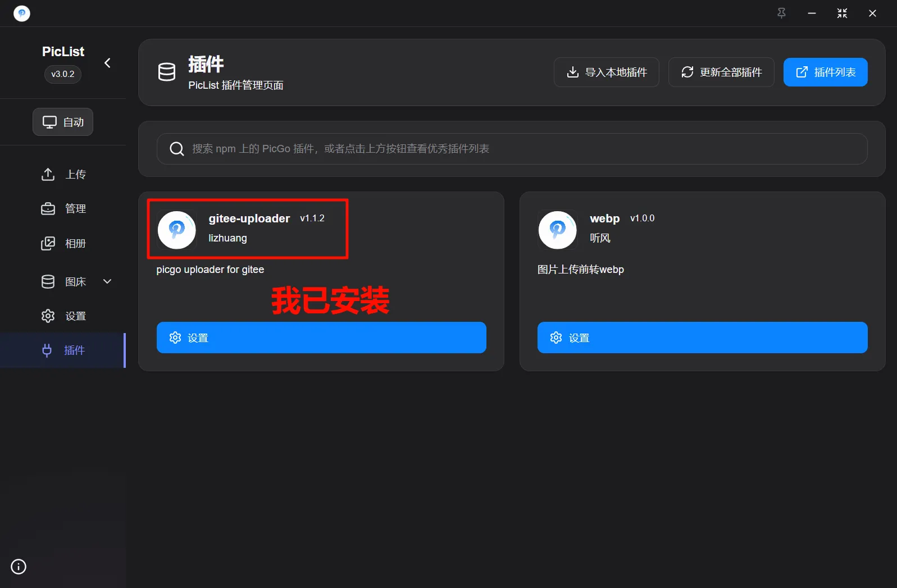Toggle the mini window mode icon

tap(842, 13)
